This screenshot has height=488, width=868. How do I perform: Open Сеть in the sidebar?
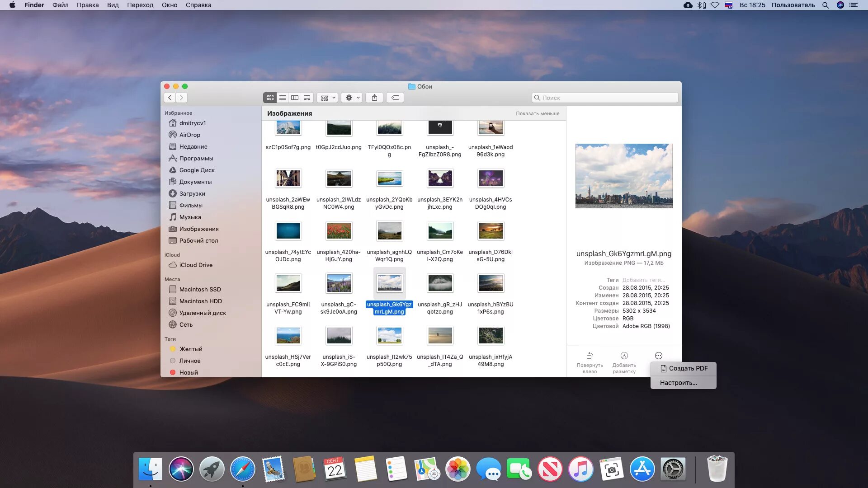(x=186, y=324)
